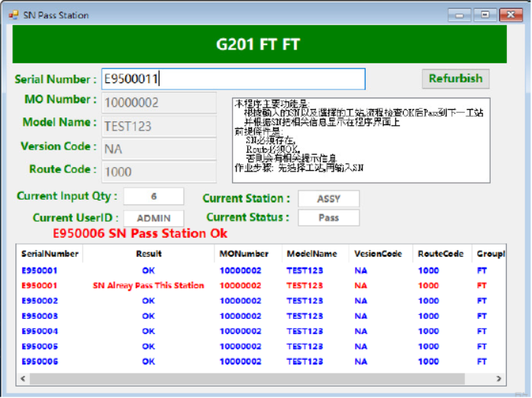Click the SN Pass Station app icon
The width and height of the screenshot is (532, 398).
14,15
